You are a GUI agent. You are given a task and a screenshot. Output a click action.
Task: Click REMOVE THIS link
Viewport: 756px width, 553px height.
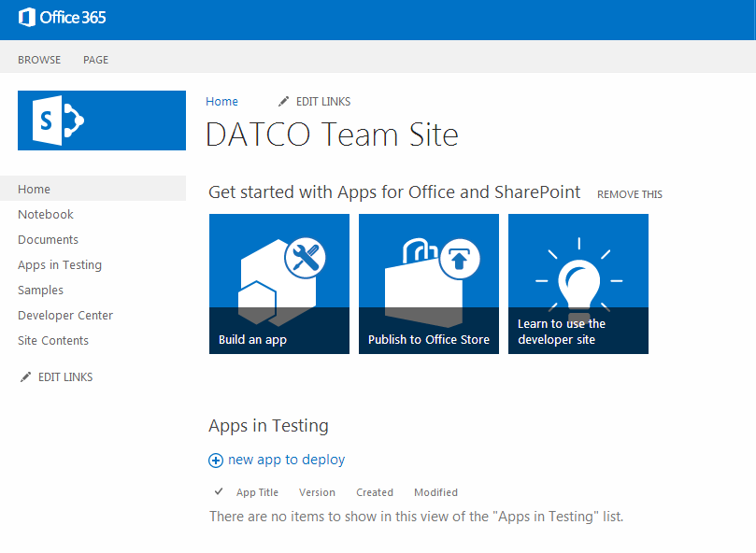tap(629, 194)
